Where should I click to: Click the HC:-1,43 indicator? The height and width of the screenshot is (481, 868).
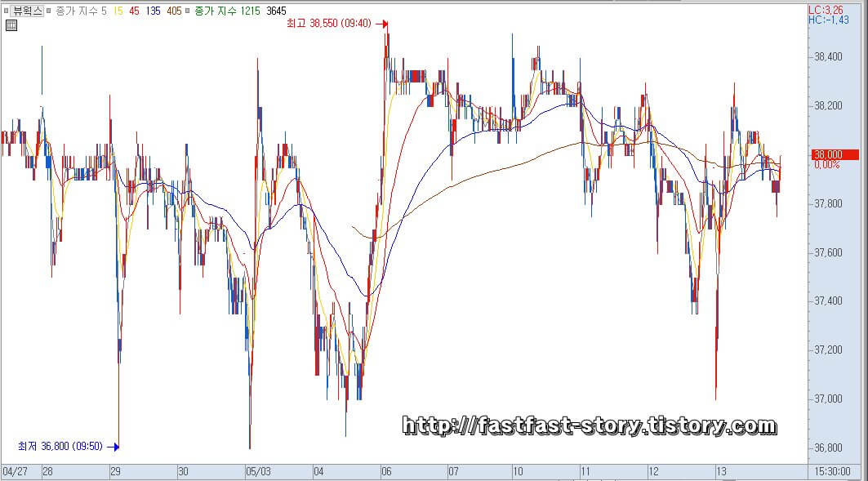[829, 20]
